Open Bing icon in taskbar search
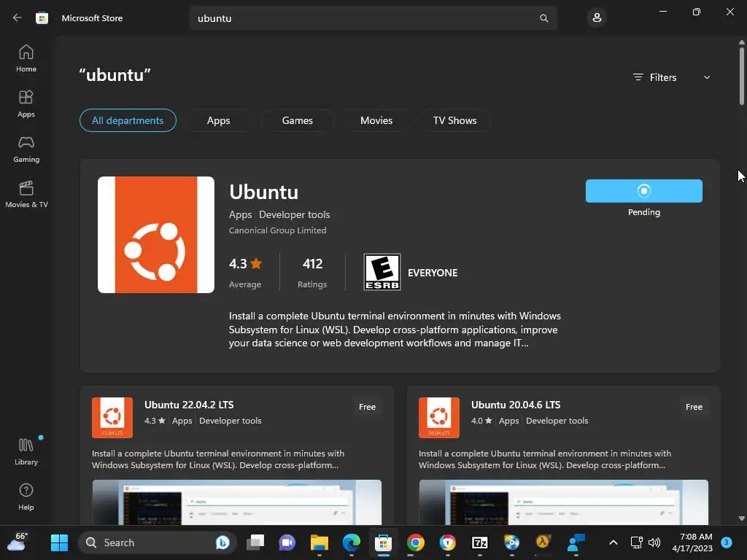747x560 pixels. (222, 542)
